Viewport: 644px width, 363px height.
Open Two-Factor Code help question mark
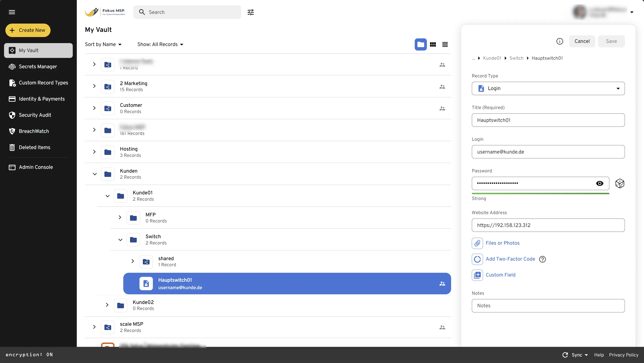[x=543, y=259]
